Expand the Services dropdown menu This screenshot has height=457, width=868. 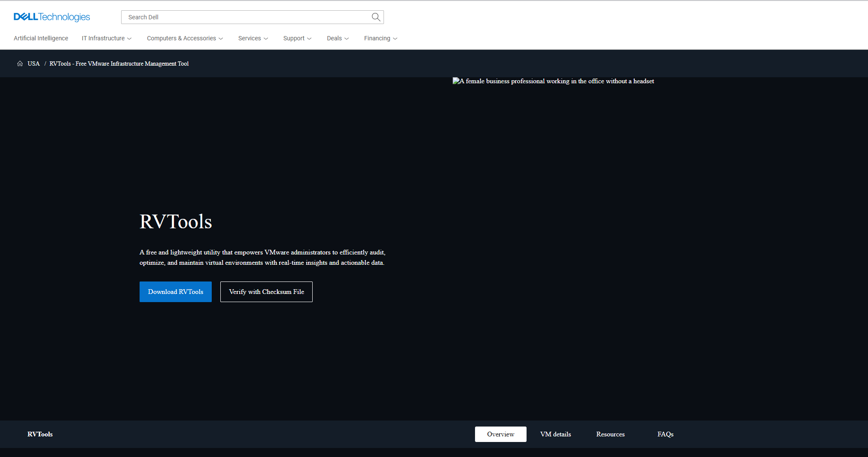click(x=253, y=38)
